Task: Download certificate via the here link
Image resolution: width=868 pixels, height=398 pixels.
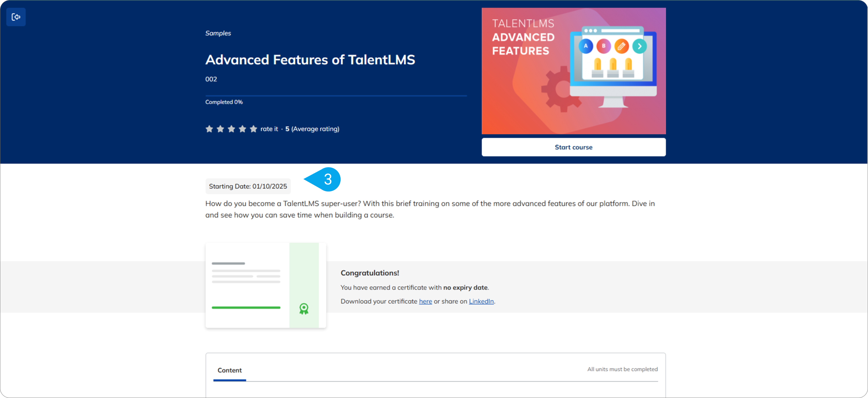Action: (x=425, y=301)
